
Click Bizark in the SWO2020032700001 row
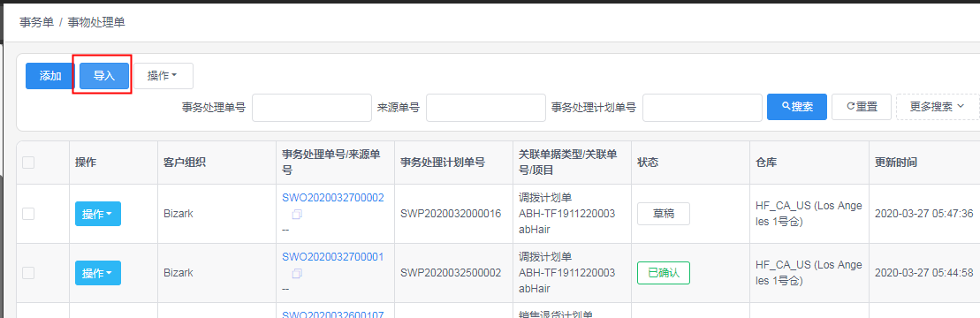tap(179, 273)
